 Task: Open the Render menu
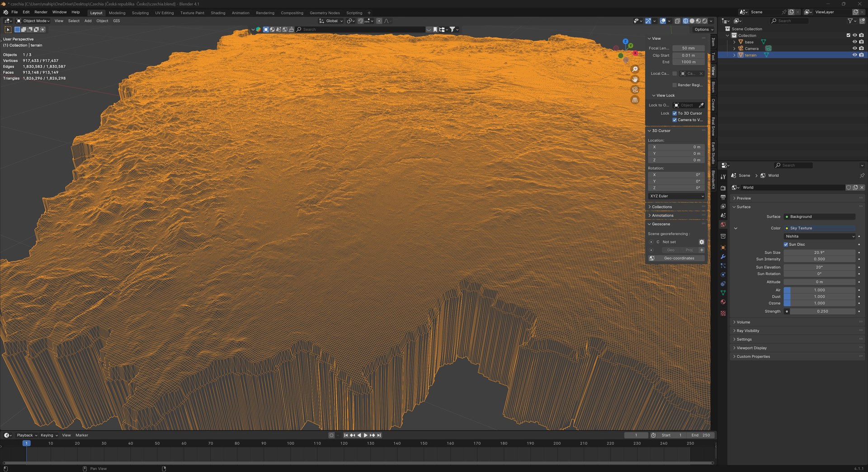pos(41,12)
